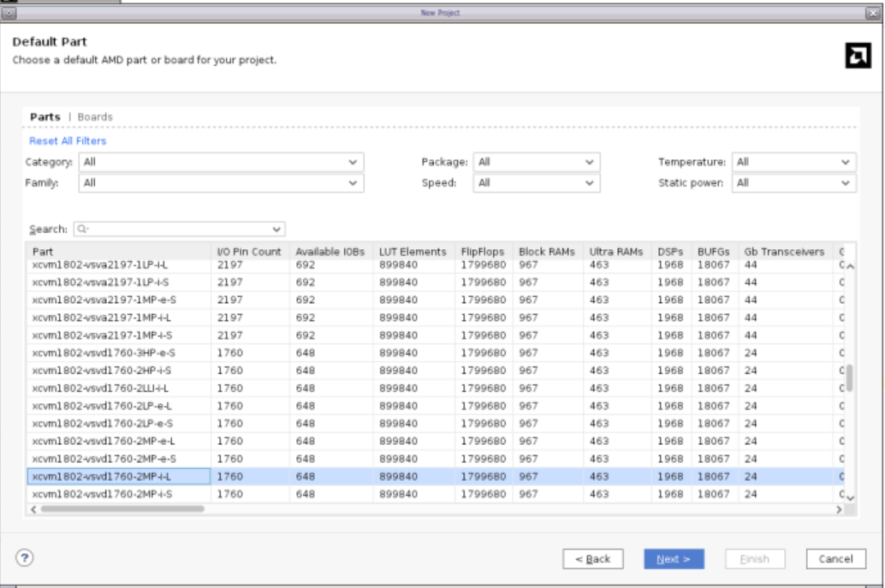Select the Parts tab
The height and width of the screenshot is (588, 885).
pyautogui.click(x=45, y=116)
